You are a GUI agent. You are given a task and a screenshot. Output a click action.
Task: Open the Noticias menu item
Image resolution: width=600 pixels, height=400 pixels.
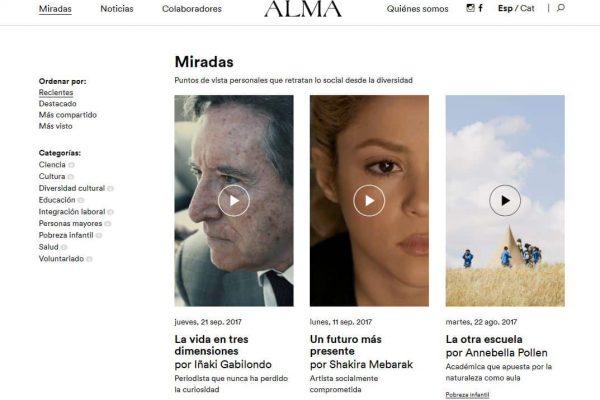[117, 8]
